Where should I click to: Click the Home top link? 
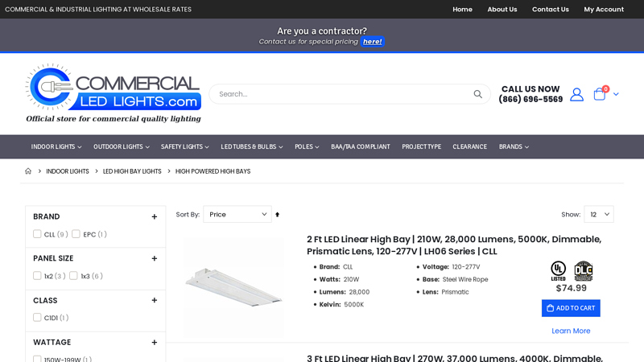[462, 9]
